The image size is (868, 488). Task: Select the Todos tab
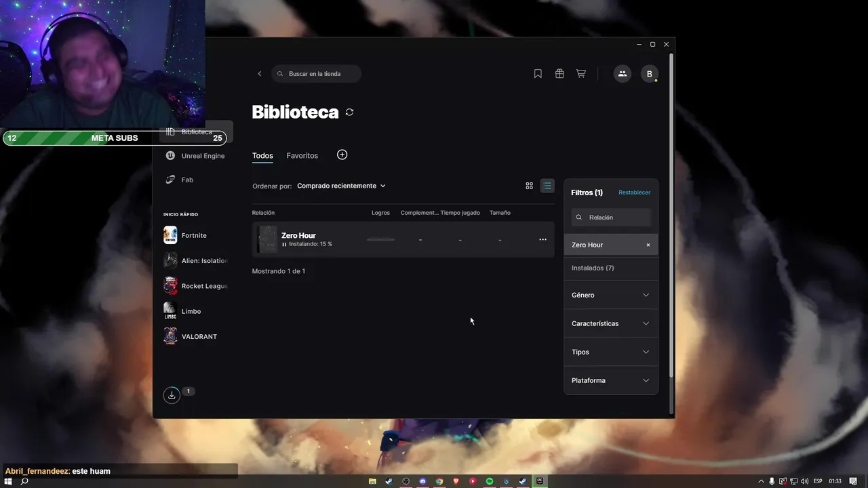click(262, 156)
